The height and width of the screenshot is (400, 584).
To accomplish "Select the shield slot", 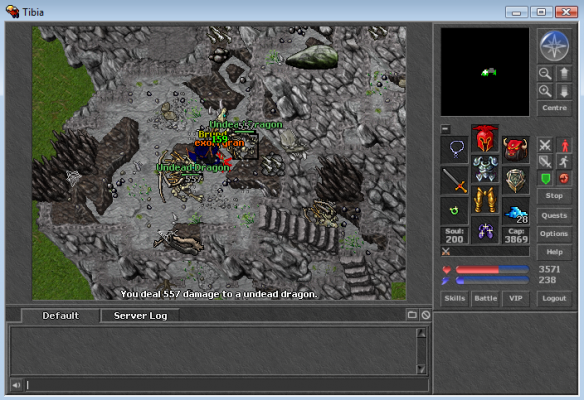I will [515, 181].
